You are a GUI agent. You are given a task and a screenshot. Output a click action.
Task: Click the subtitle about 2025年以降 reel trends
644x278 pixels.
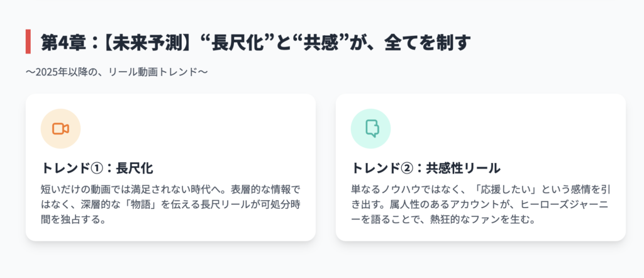[116, 72]
